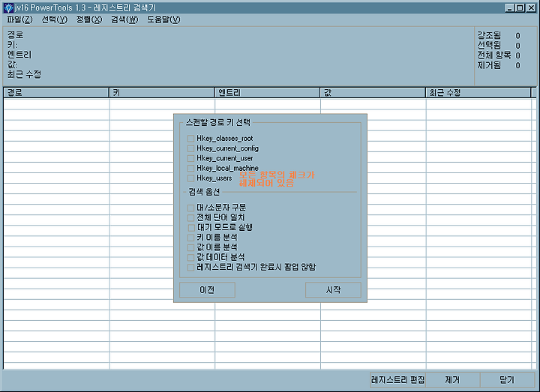
Task: Click the 검색 옵션 group title
Action: coord(204,192)
